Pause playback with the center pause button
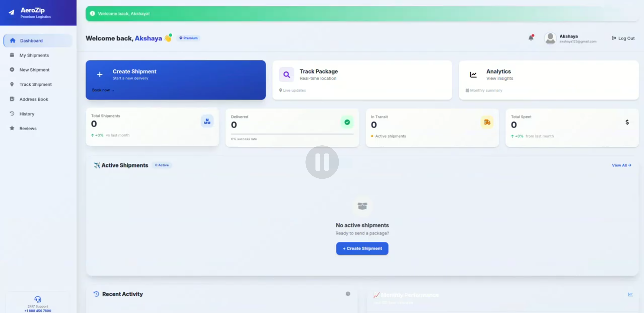 [322, 162]
